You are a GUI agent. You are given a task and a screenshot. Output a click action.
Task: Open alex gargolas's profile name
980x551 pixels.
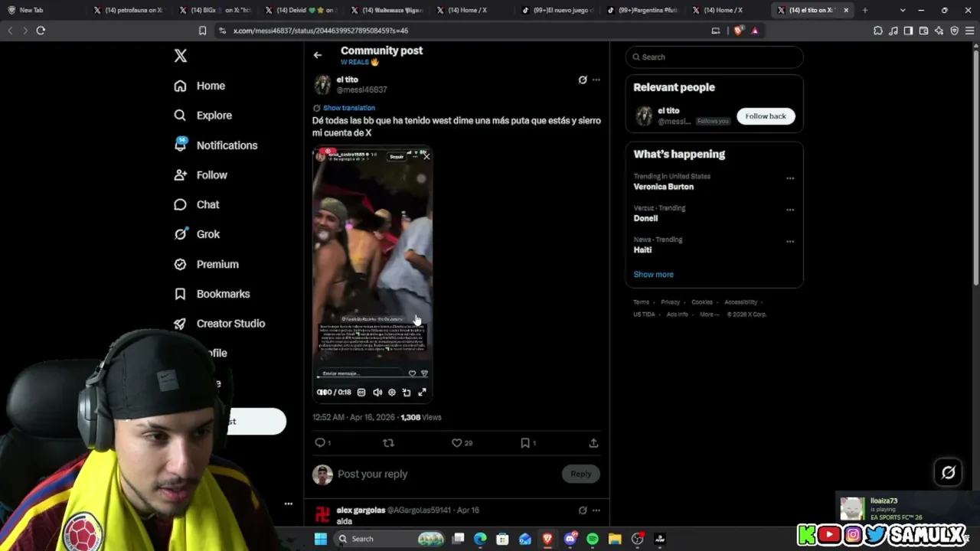(361, 510)
